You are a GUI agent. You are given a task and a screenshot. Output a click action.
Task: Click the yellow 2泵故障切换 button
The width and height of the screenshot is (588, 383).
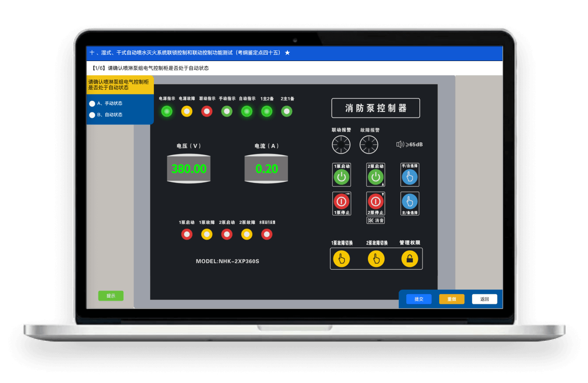coord(376,259)
